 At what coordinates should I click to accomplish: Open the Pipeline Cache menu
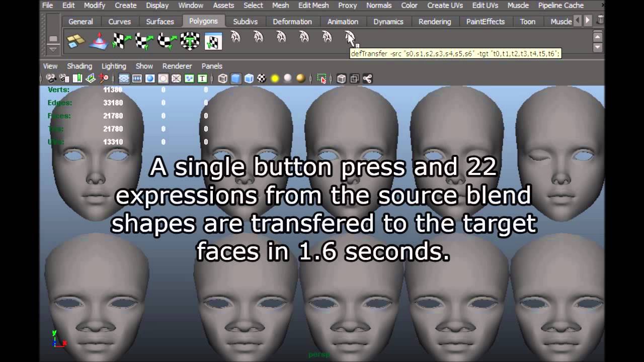click(561, 5)
